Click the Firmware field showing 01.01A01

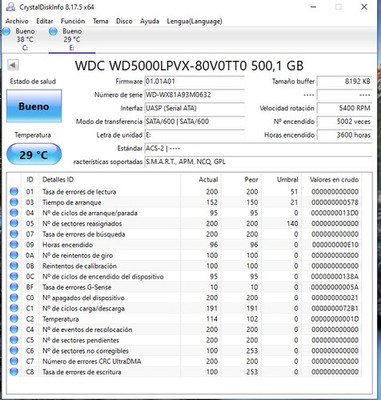tap(195, 81)
